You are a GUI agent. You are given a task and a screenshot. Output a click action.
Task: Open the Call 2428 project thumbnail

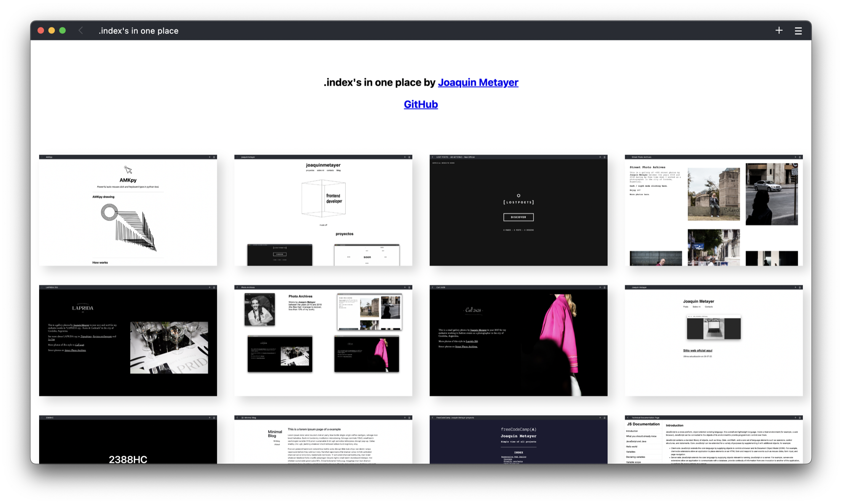point(518,340)
